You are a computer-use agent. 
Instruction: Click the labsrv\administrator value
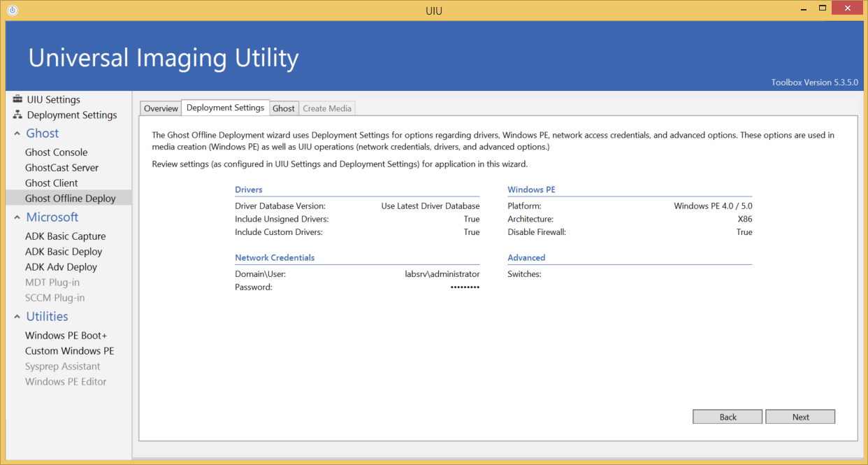click(x=442, y=274)
